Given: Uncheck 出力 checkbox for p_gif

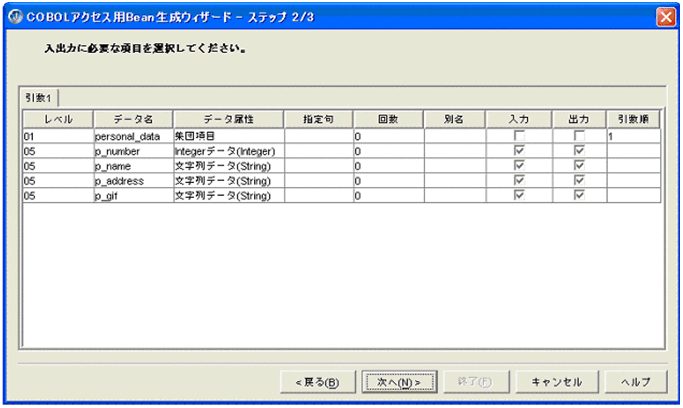Looking at the screenshot, I should 579,195.
